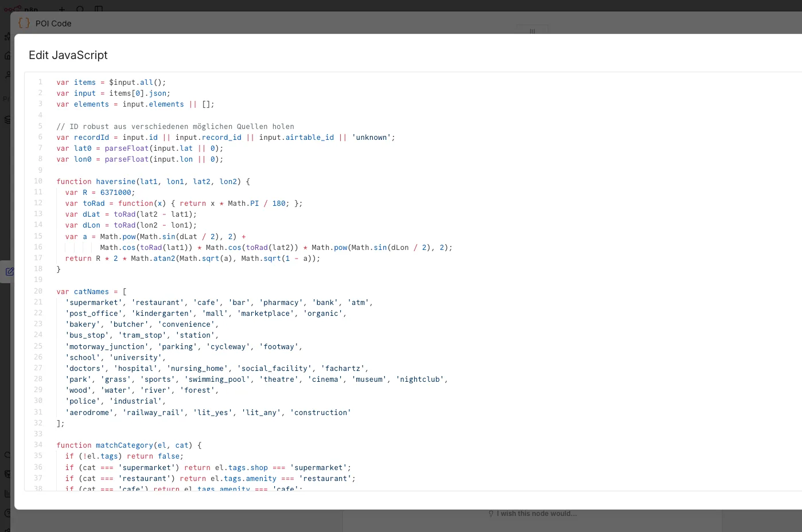Click the line number 20 in the gutter

click(38, 291)
